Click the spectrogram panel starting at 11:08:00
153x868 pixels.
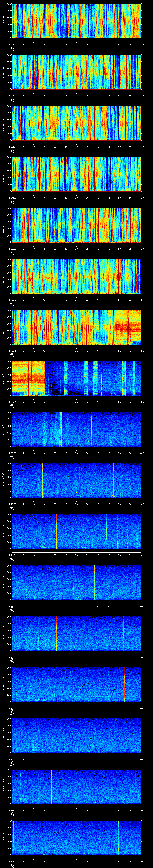coord(76,378)
